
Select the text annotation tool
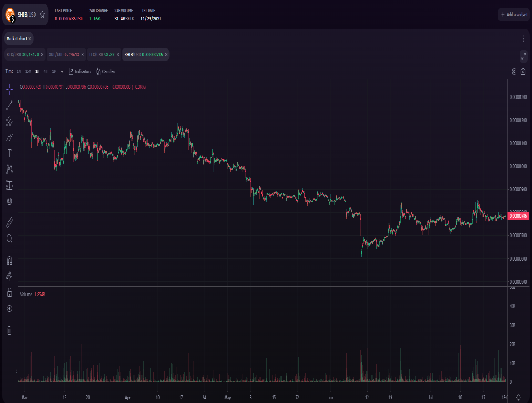coord(9,154)
